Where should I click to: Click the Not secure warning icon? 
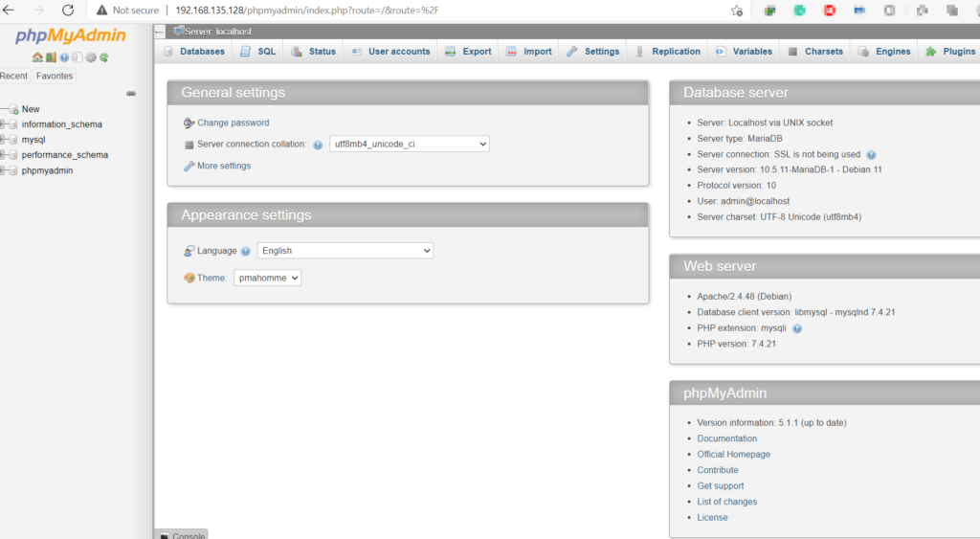click(x=101, y=10)
